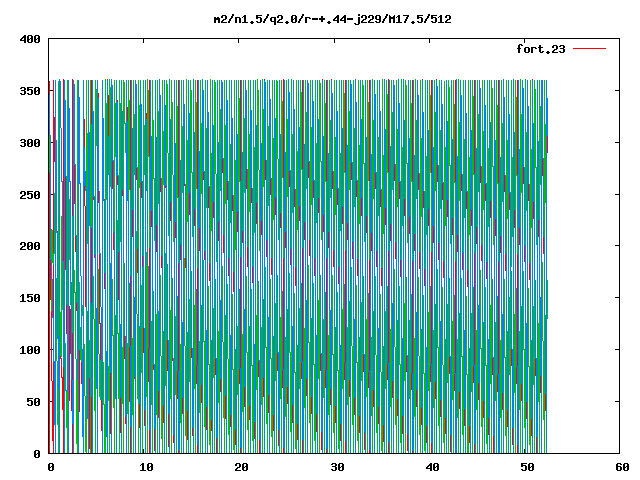The height and width of the screenshot is (480, 640).
Task: Click the y-axis label 400
Action: [x=30, y=39]
